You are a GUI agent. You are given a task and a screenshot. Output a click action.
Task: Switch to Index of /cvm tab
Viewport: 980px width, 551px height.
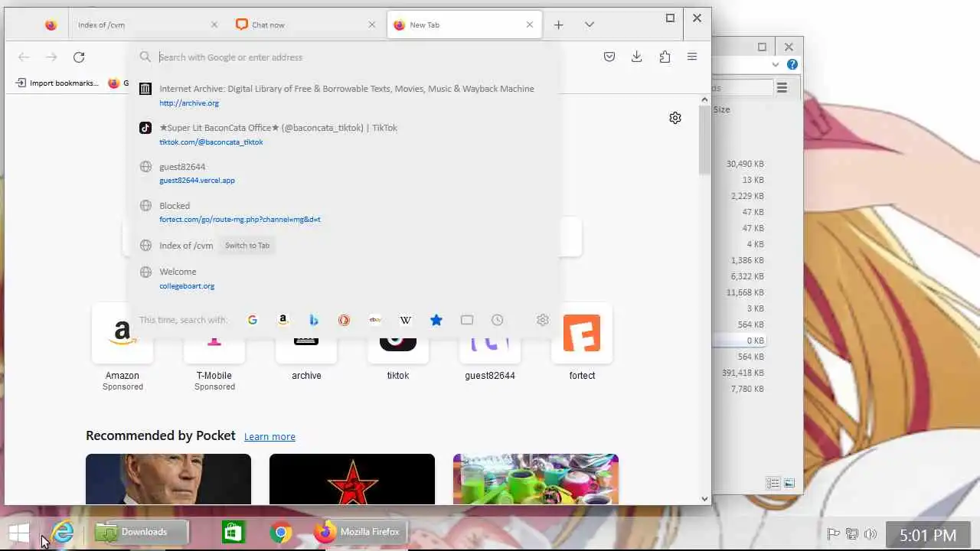click(145, 24)
